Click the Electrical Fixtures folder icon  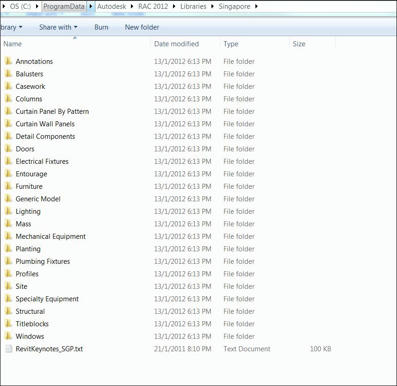pyautogui.click(x=8, y=161)
